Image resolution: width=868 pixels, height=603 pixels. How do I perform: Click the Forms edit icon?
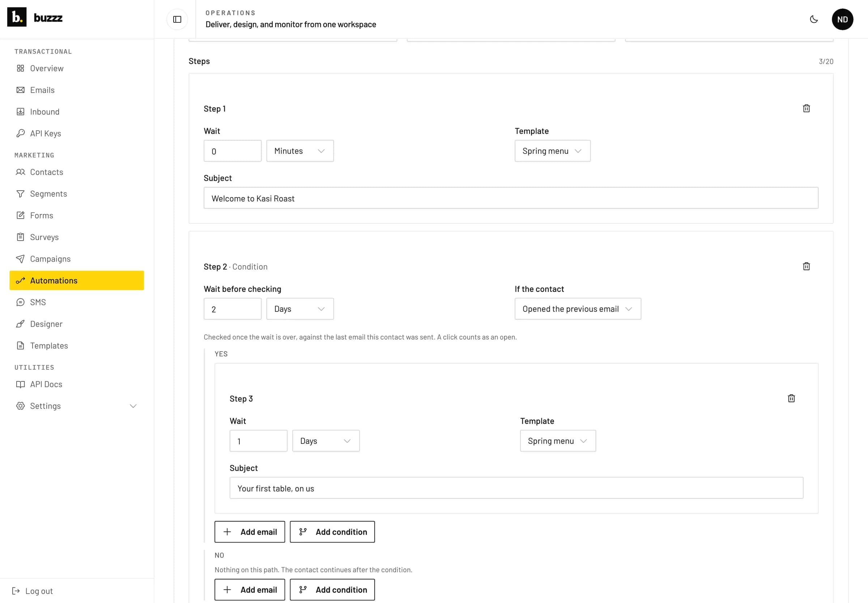tap(20, 215)
